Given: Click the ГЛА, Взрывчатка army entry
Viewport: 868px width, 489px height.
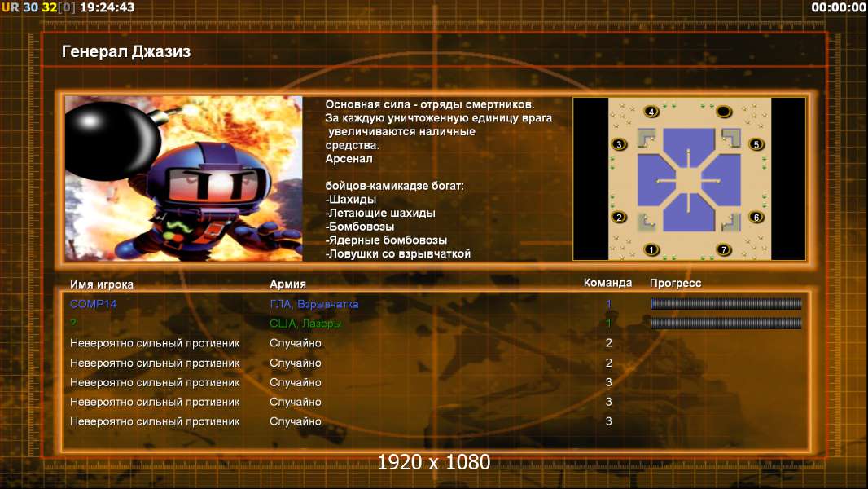Looking at the screenshot, I should pos(313,304).
